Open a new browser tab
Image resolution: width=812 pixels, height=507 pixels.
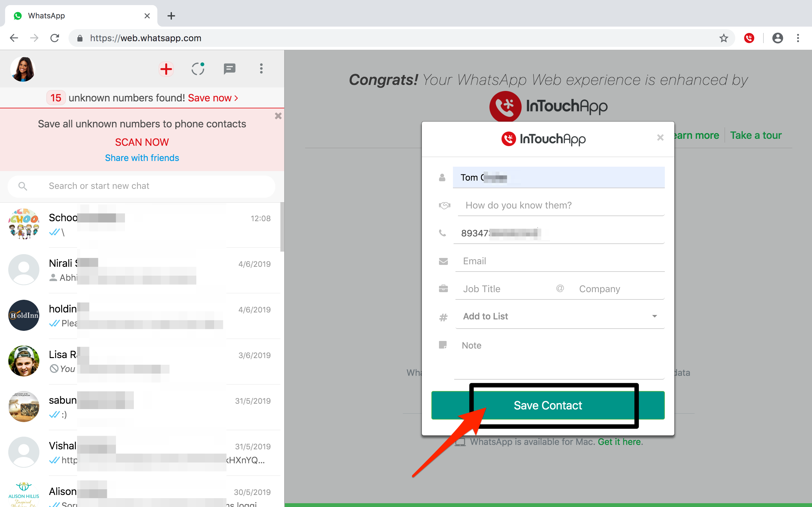(171, 16)
